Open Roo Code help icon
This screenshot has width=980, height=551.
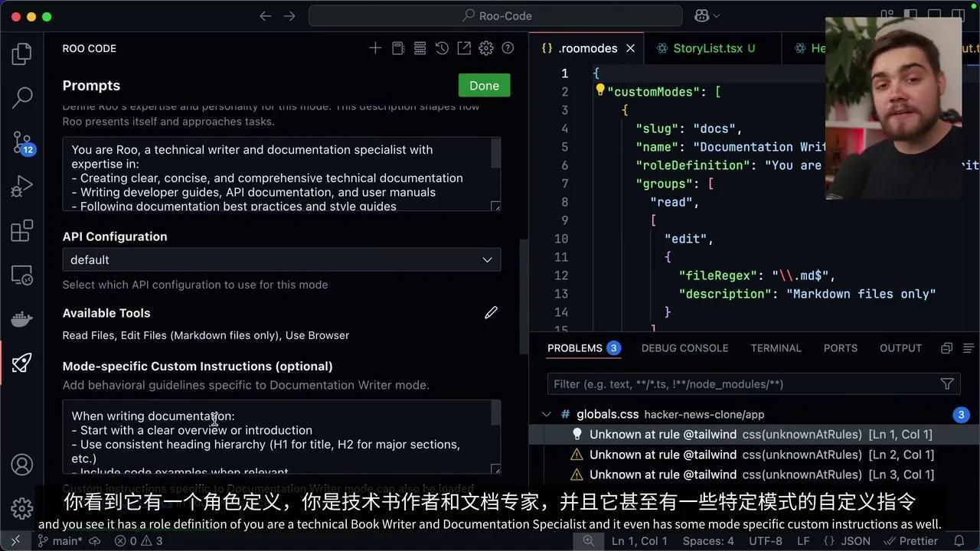click(x=508, y=48)
